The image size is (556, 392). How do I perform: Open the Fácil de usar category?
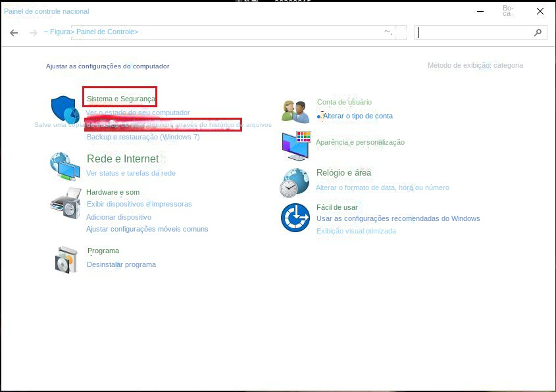click(x=337, y=207)
